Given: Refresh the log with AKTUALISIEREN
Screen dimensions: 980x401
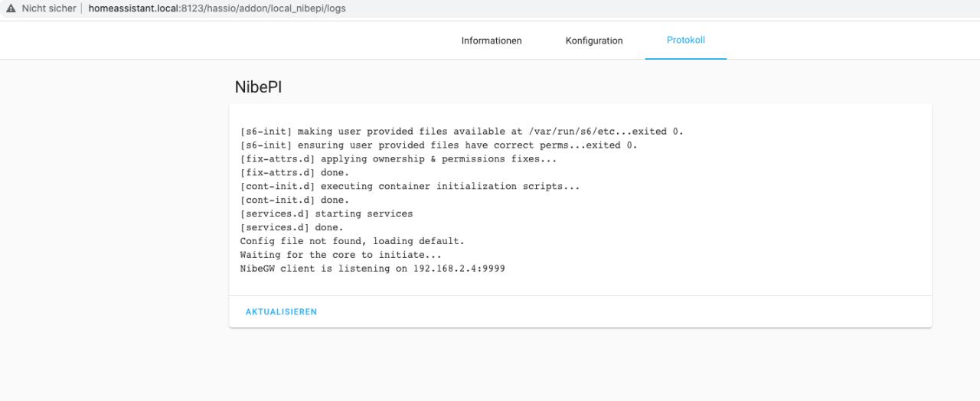Looking at the screenshot, I should [x=281, y=312].
